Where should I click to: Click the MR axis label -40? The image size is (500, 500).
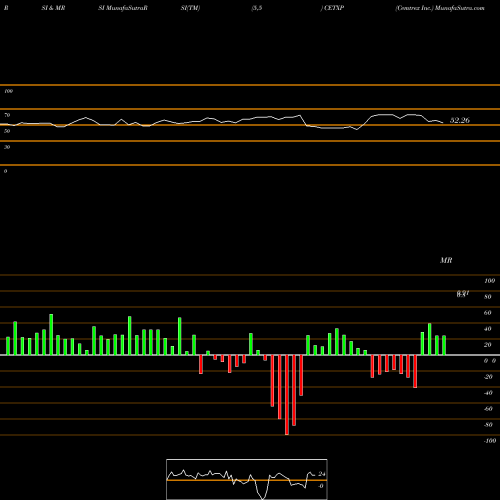pos(488,393)
